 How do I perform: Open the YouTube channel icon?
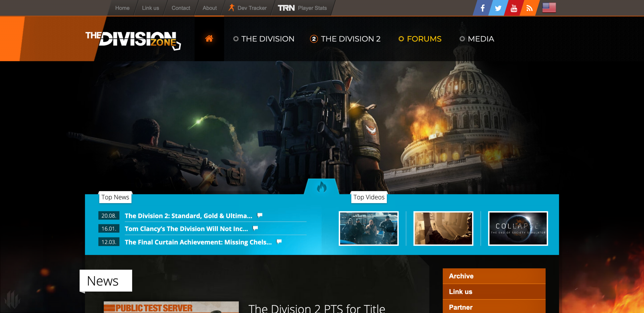pyautogui.click(x=514, y=8)
